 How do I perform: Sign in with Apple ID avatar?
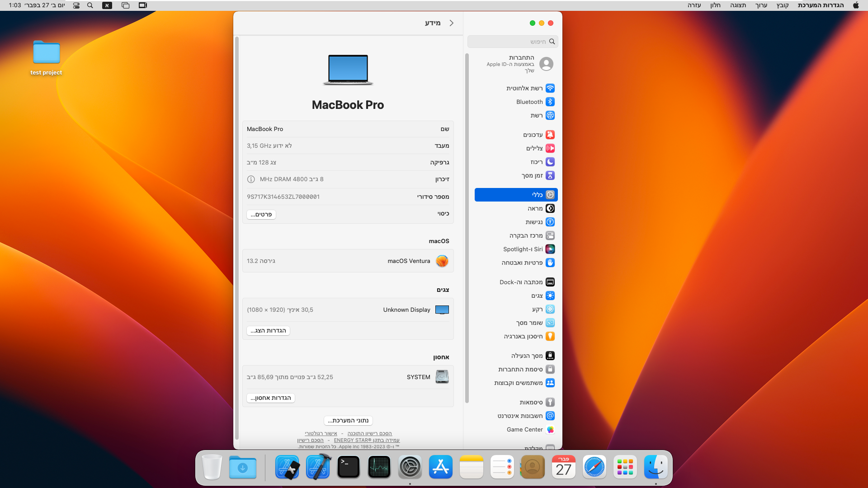click(546, 64)
